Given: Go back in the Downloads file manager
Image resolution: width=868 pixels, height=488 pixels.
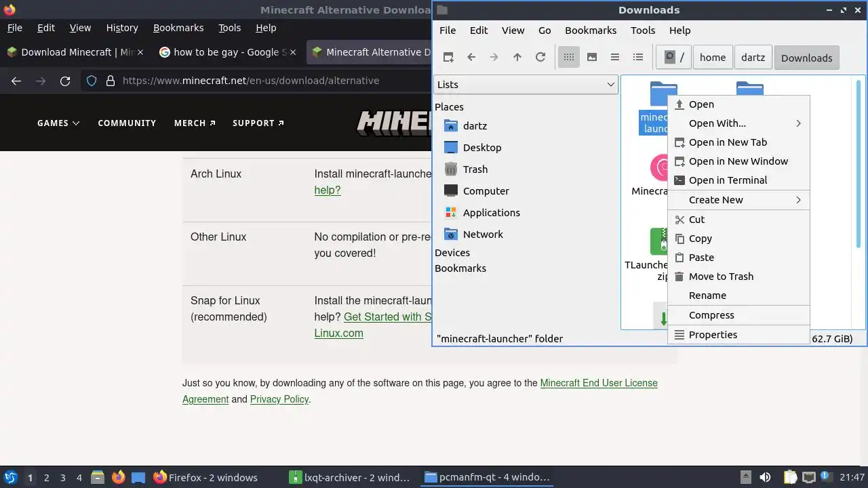Looking at the screenshot, I should pyautogui.click(x=471, y=58).
